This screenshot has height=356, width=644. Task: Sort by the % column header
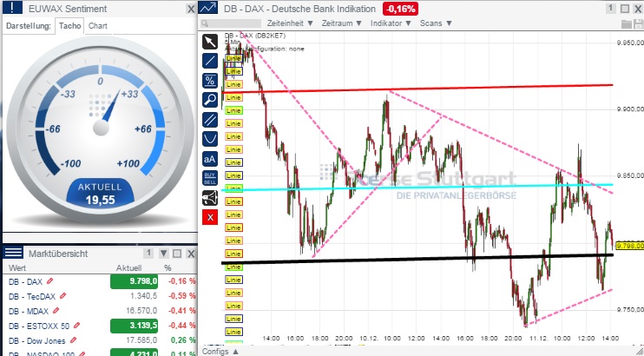click(x=168, y=268)
